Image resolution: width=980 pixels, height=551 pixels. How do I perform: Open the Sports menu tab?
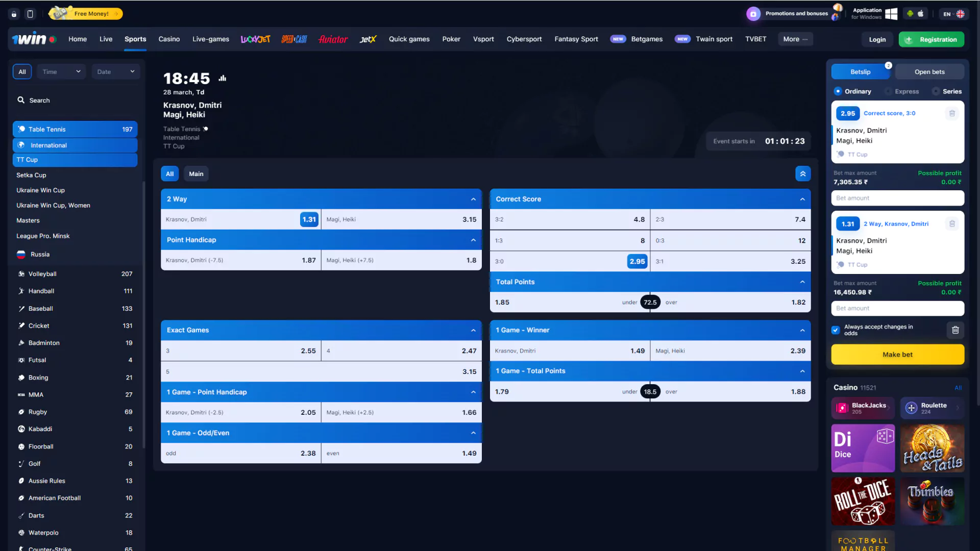pos(135,39)
